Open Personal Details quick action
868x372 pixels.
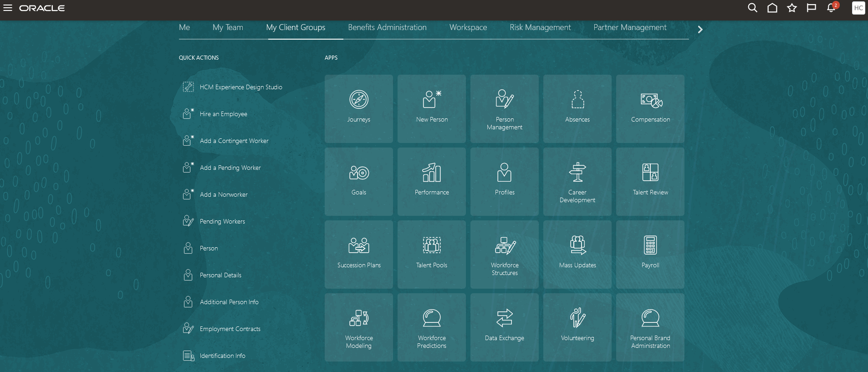(x=212, y=275)
